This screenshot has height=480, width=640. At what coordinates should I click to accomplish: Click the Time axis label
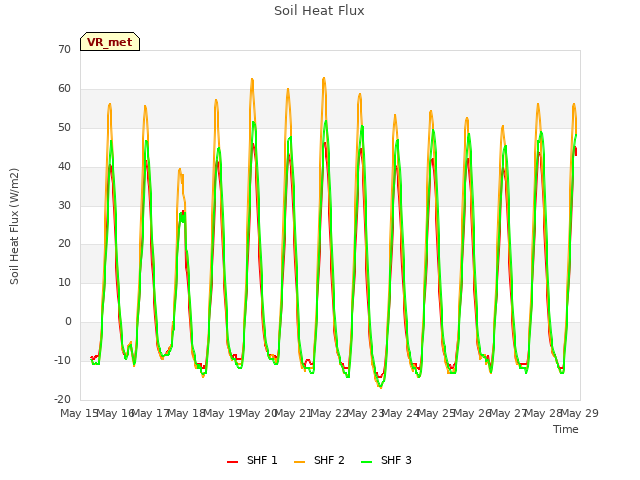pyautogui.click(x=566, y=429)
